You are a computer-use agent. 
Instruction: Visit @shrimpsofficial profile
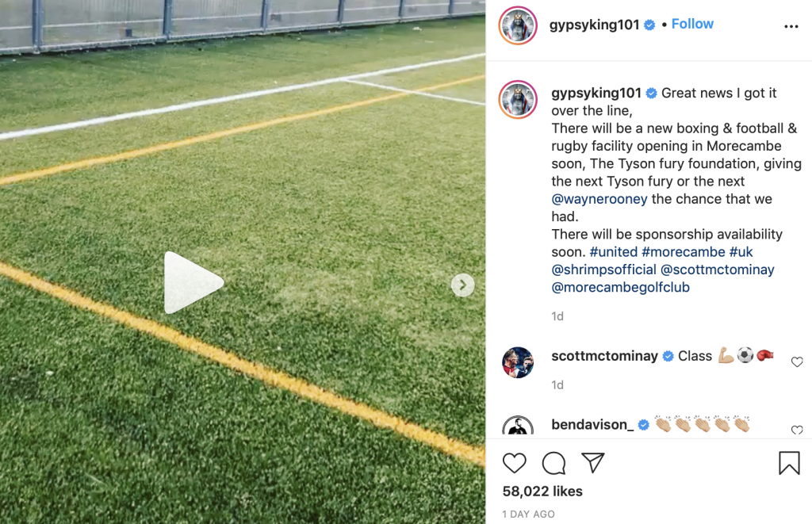603,270
